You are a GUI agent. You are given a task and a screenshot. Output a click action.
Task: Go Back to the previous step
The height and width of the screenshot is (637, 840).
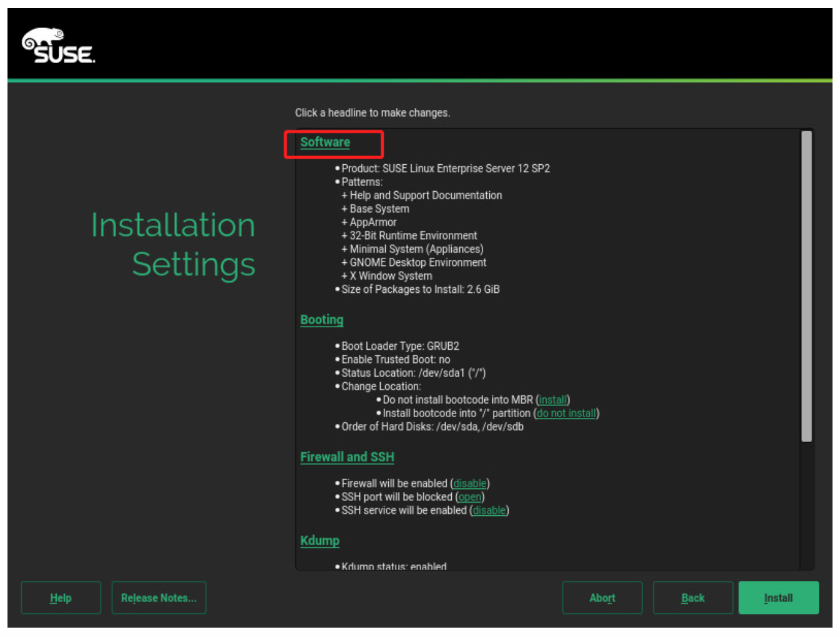[693, 598]
